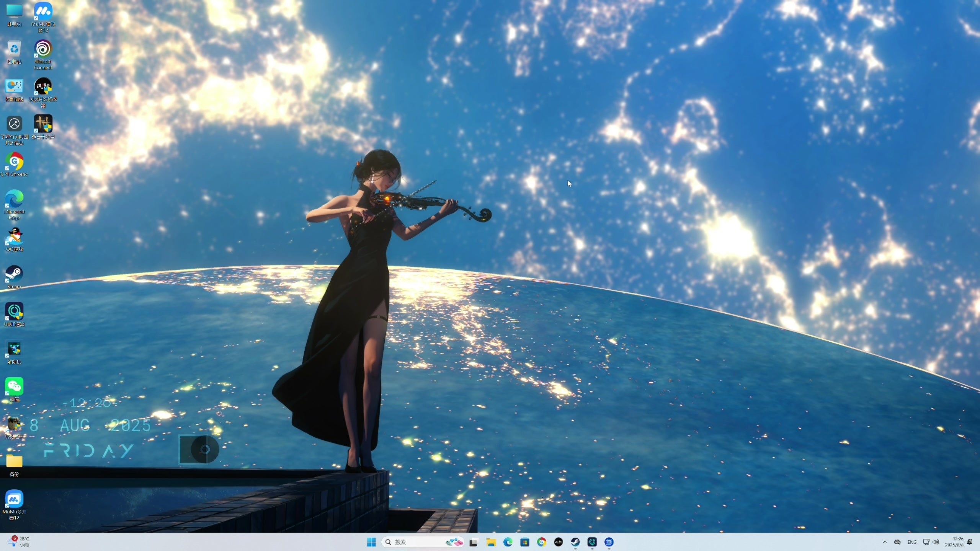Screen dimensions: 980x551
Task: Switch to UU accelerator in the taskbar
Action: pos(592,542)
